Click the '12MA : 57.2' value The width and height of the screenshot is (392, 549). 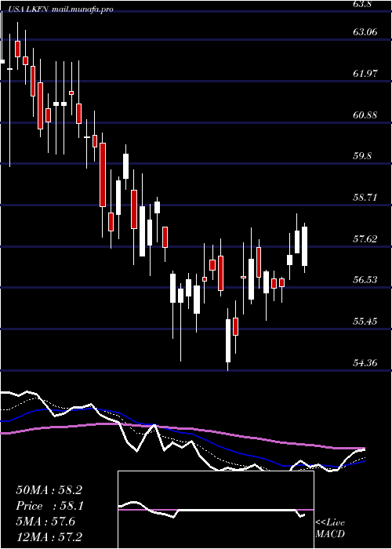point(49,536)
